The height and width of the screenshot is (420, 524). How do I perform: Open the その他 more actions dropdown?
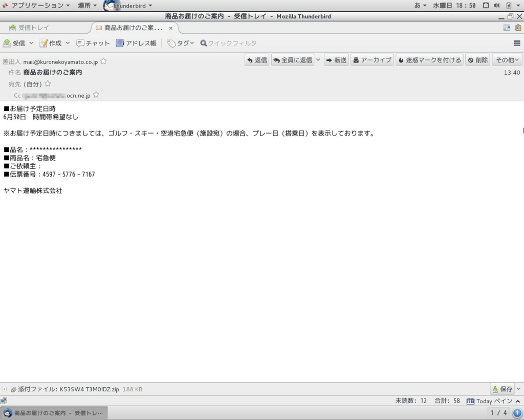pos(507,60)
